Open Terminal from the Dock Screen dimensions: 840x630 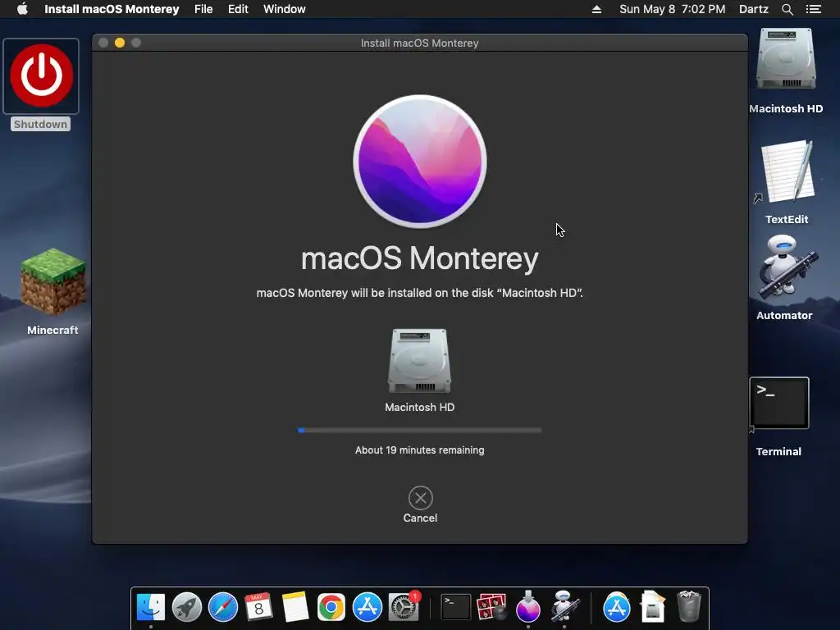[455, 607]
